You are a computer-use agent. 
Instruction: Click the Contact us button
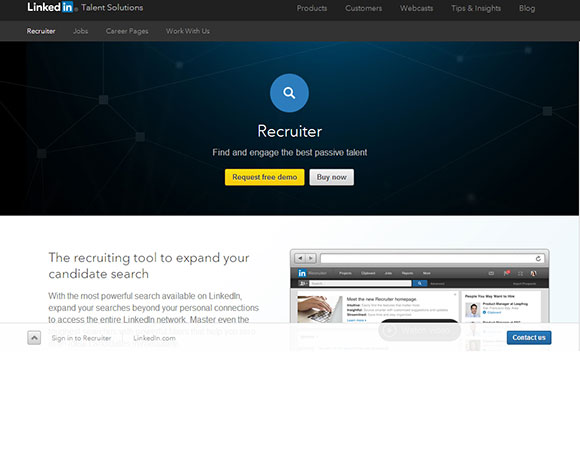pyautogui.click(x=529, y=338)
